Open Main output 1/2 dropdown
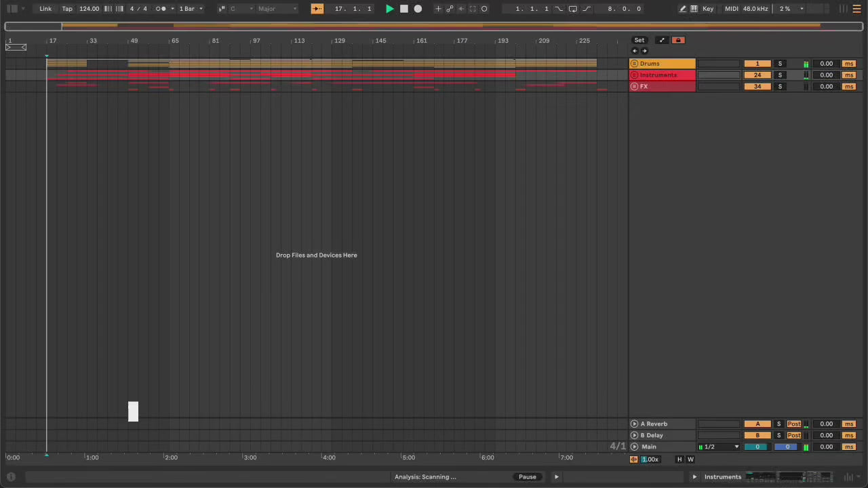Viewport: 868px width, 488px height. click(x=720, y=447)
